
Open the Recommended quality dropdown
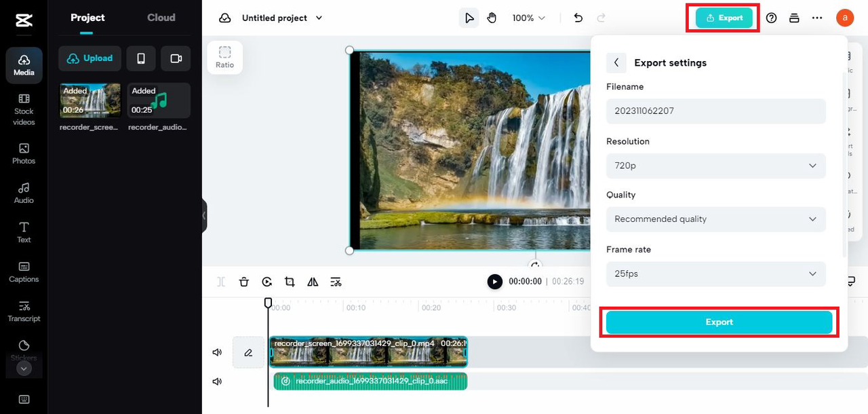tap(716, 219)
